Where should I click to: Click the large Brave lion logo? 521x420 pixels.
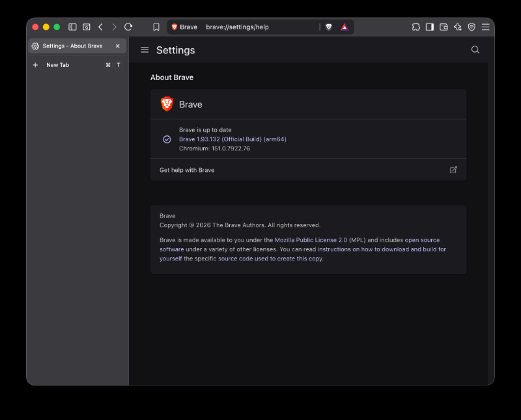[167, 104]
